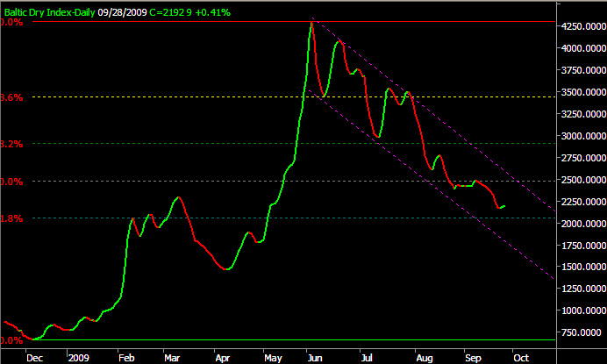The image size is (607, 364).
Task: Click the "2009" year label on time axis
Action: point(79,357)
